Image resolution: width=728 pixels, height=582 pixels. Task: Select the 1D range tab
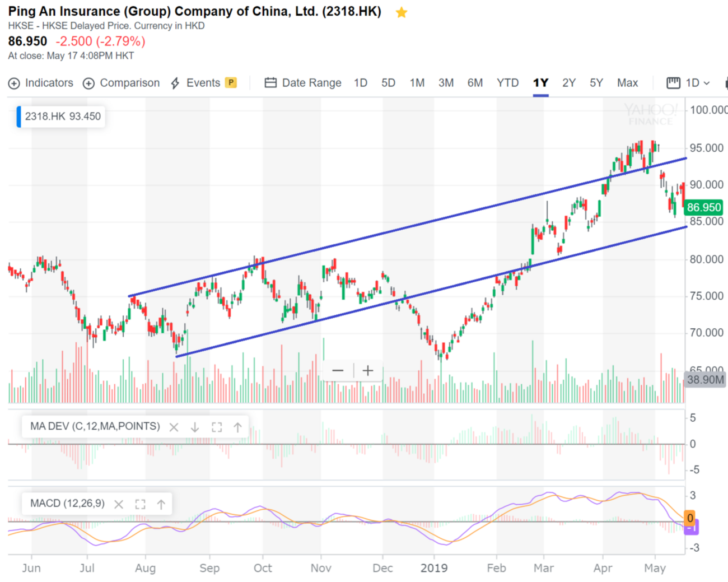click(x=361, y=83)
